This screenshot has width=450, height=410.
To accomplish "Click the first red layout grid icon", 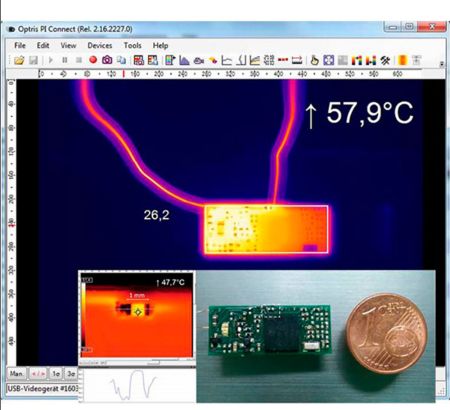I will tap(138, 60).
